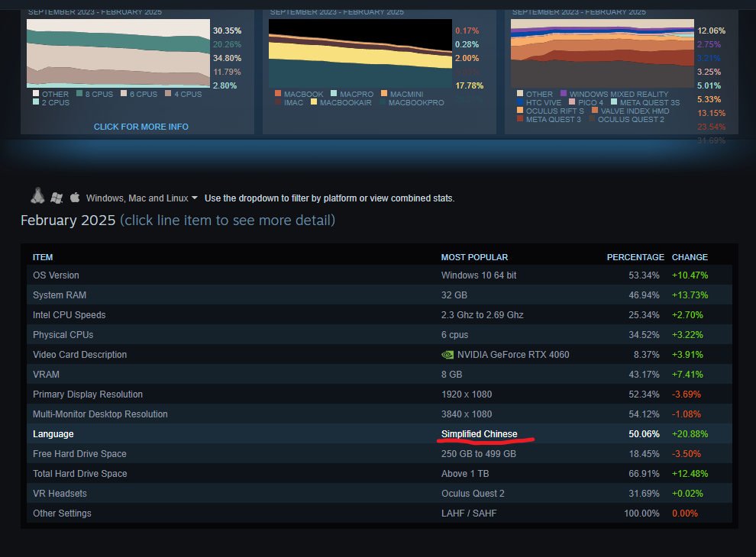Follow the 'CLICK FOR MORE INFO' link
756x557 pixels.
point(141,127)
